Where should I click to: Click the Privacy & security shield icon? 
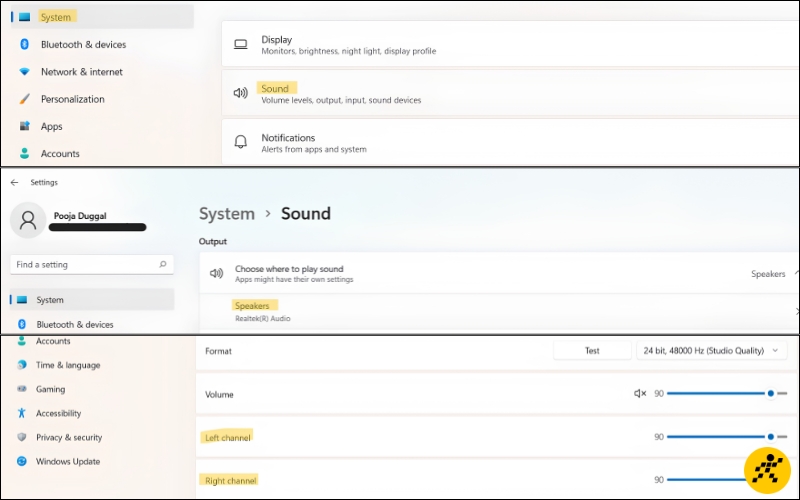21,437
